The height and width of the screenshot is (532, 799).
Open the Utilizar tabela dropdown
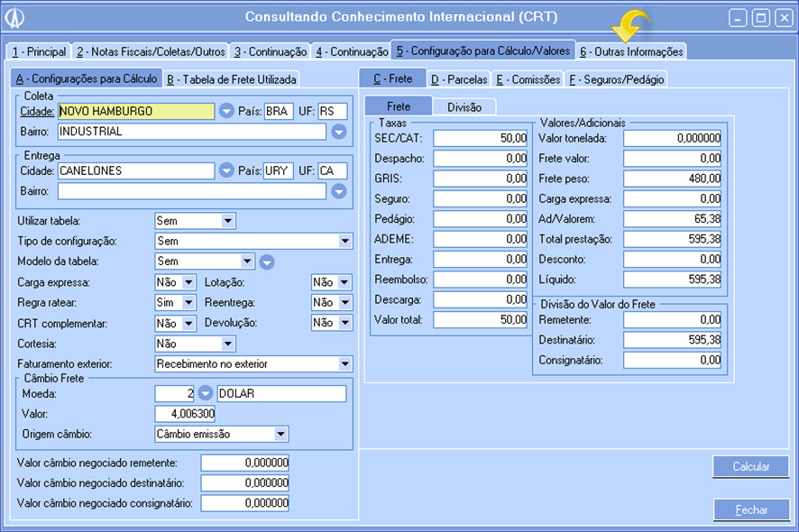pos(227,221)
